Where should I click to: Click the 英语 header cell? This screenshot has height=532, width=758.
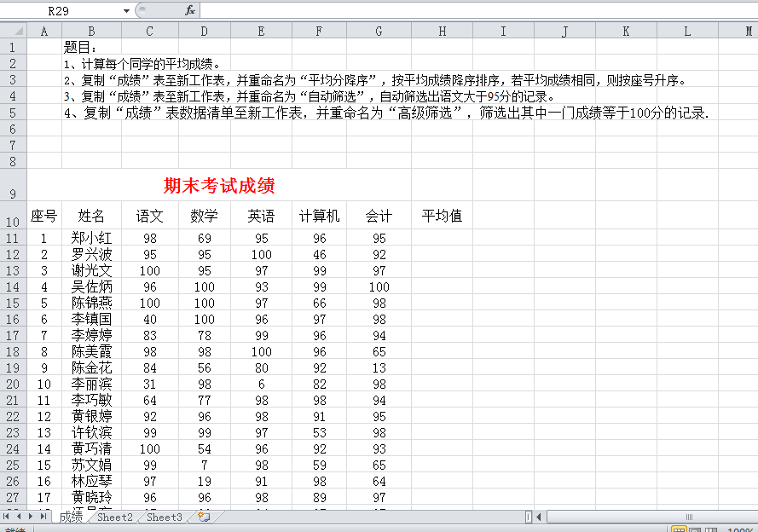click(x=261, y=216)
